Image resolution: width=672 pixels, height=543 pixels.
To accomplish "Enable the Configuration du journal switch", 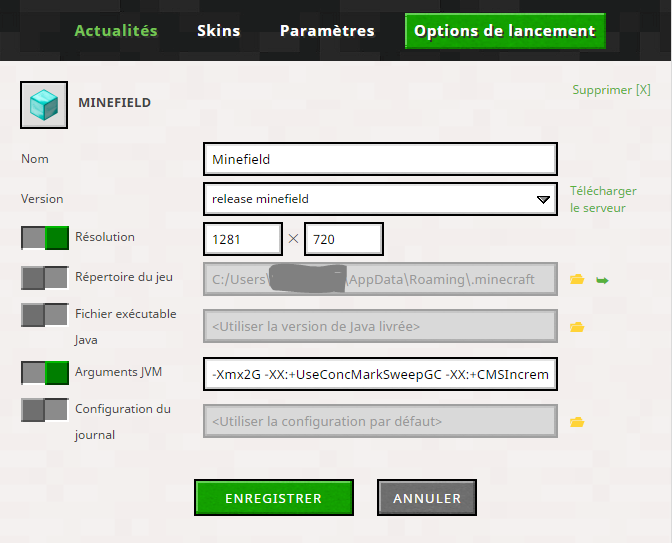I will click(x=45, y=410).
